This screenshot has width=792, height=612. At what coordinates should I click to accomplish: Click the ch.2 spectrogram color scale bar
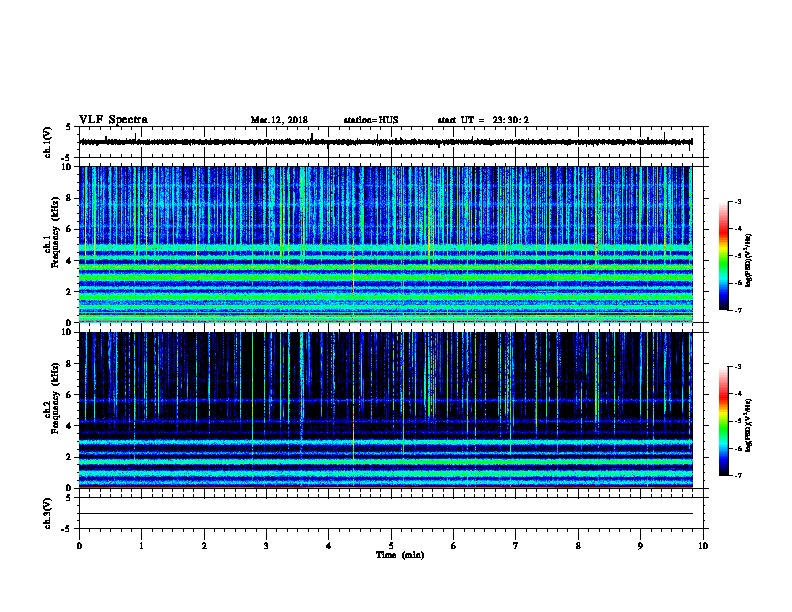pos(724,421)
